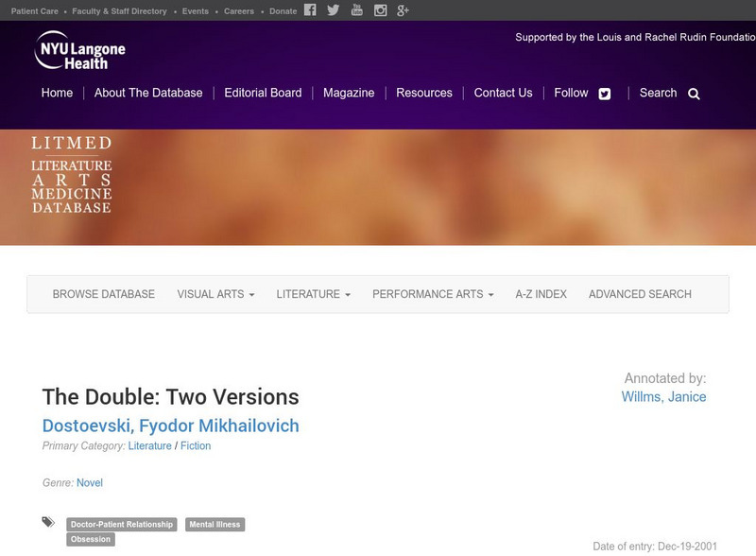Open the Instagram icon in top bar

pyautogui.click(x=381, y=10)
